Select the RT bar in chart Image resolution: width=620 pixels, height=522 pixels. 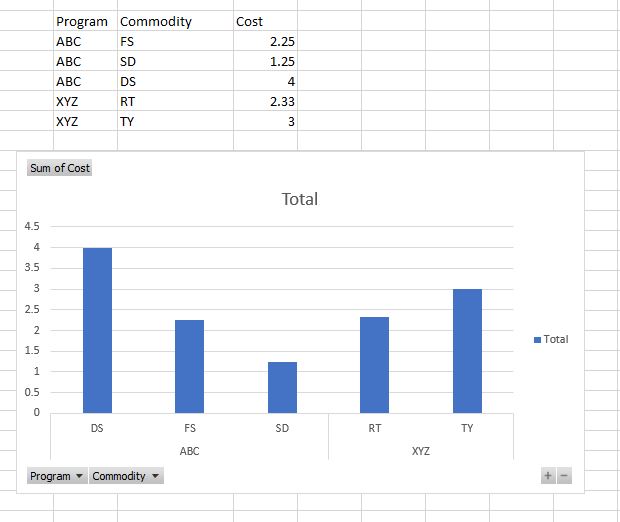point(374,365)
